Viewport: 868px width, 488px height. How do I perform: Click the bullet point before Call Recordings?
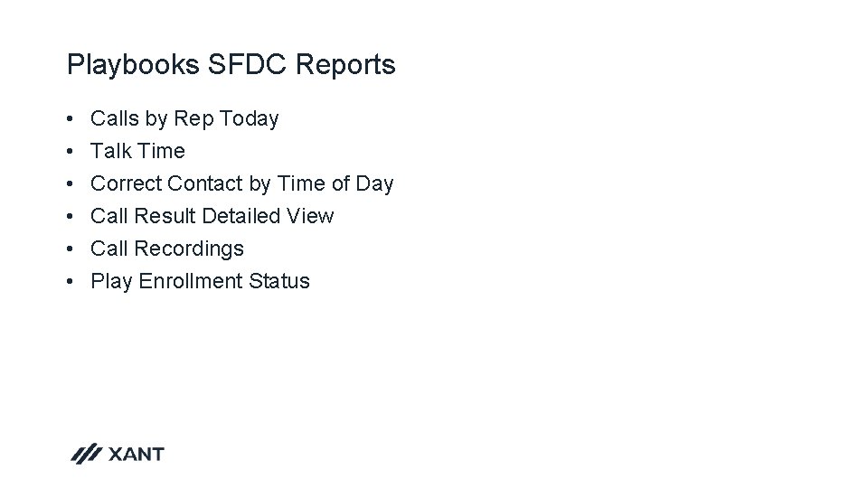coord(70,249)
